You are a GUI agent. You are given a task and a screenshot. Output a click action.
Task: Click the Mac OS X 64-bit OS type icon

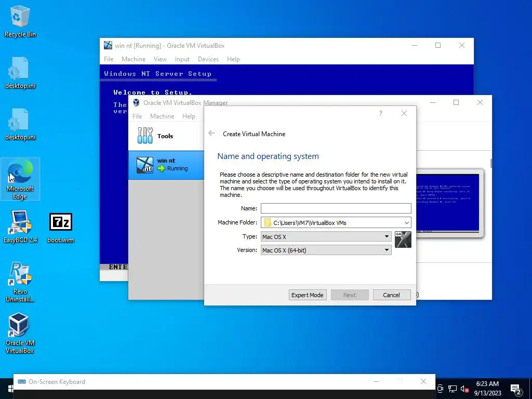403,240
